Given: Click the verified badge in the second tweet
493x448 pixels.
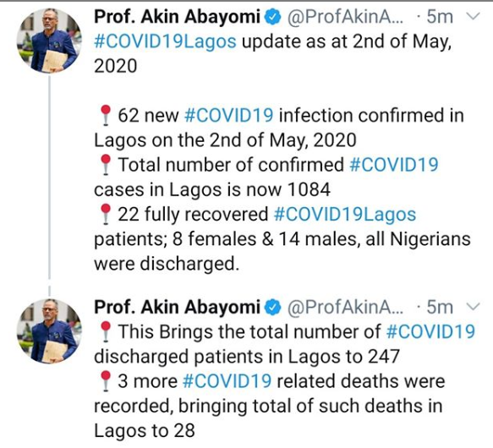Looking at the screenshot, I should point(272,307).
